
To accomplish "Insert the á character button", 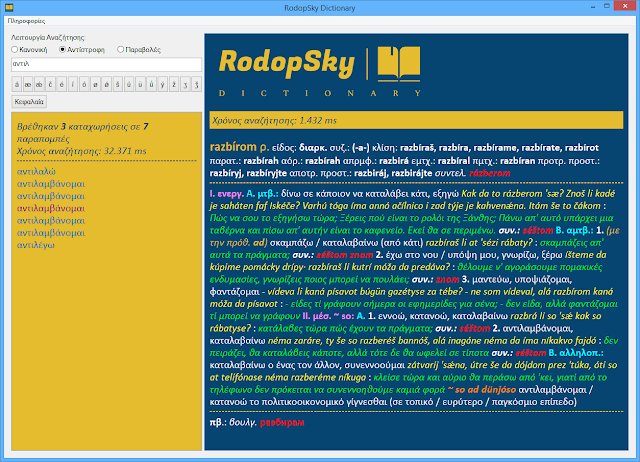I will coord(17,84).
